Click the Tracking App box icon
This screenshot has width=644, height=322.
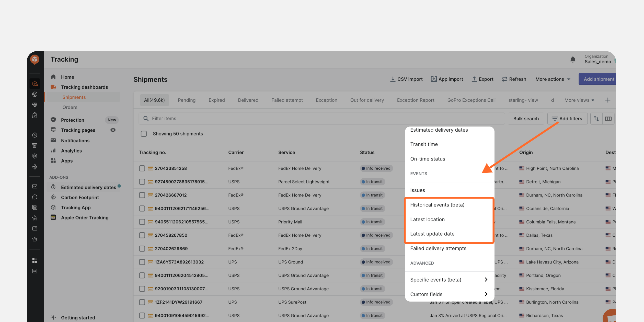click(53, 208)
